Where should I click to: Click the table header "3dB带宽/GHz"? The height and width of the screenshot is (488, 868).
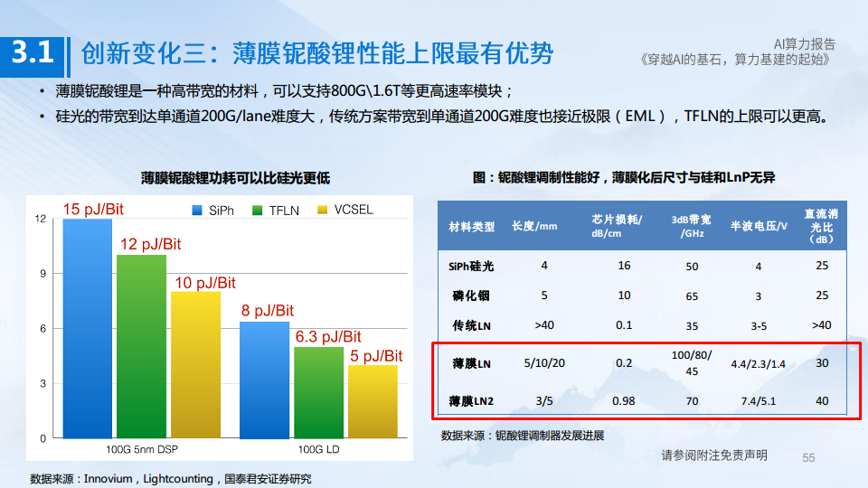(x=692, y=226)
